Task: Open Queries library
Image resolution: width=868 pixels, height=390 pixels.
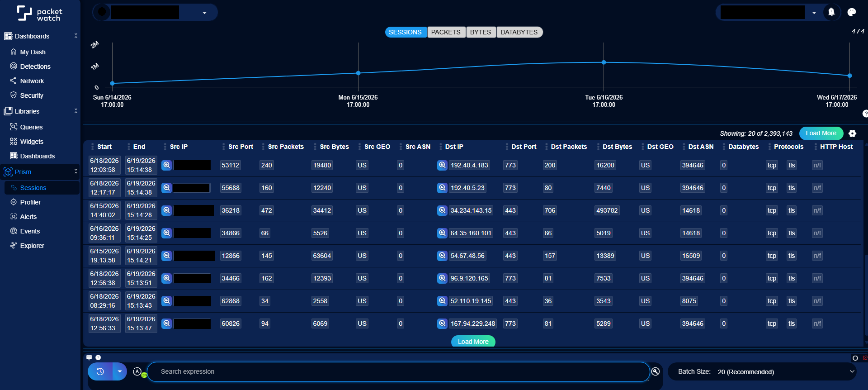Action: (31, 127)
